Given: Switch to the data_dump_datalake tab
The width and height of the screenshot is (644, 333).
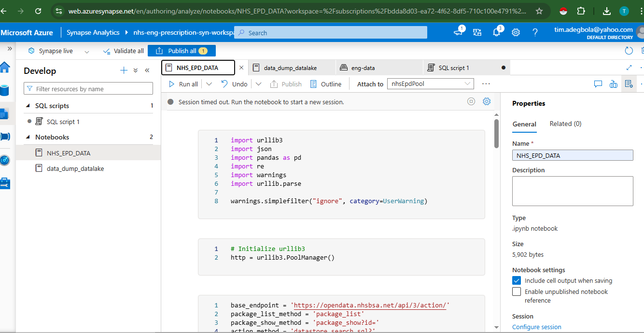Looking at the screenshot, I should tap(292, 68).
